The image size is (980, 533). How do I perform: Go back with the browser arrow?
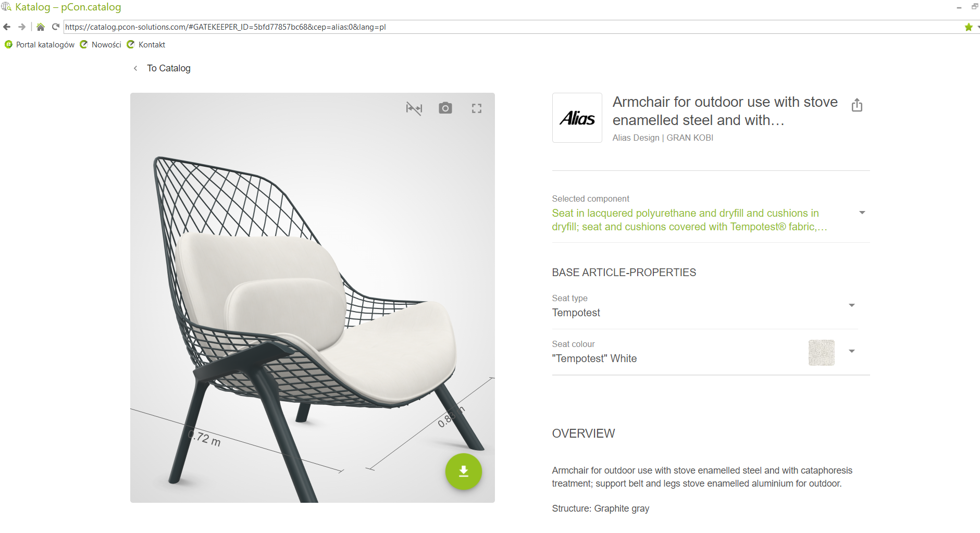(x=7, y=27)
